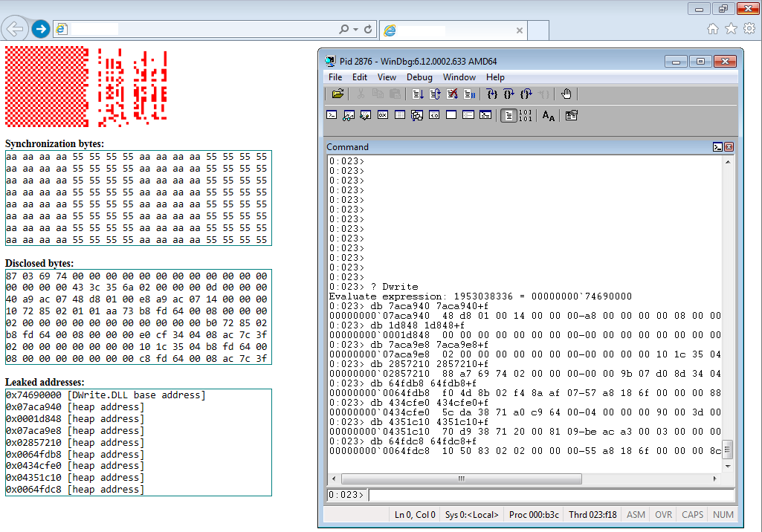The width and height of the screenshot is (762, 532).
Task: Toggle Source Mode On button
Action: pyautogui.click(x=508, y=115)
